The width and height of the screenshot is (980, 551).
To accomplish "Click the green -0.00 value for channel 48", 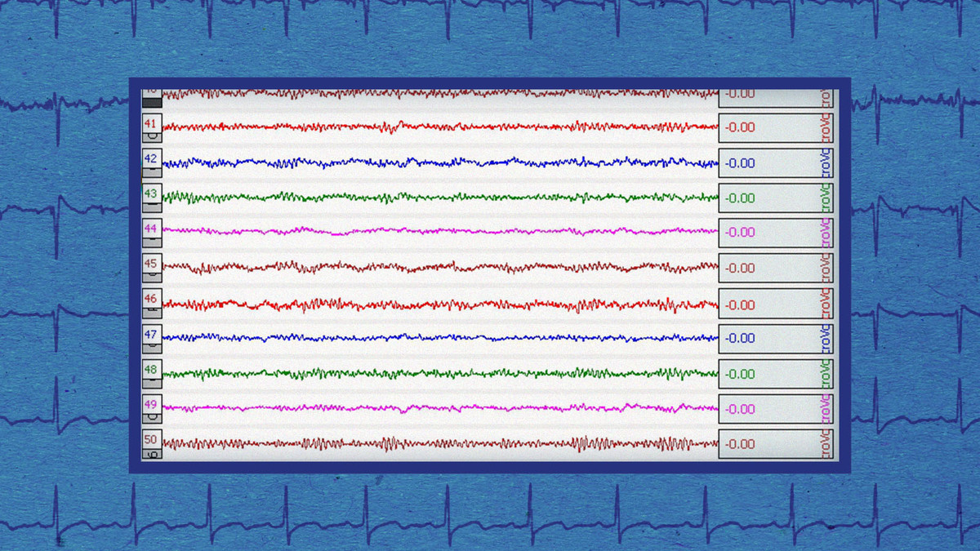I will click(740, 375).
